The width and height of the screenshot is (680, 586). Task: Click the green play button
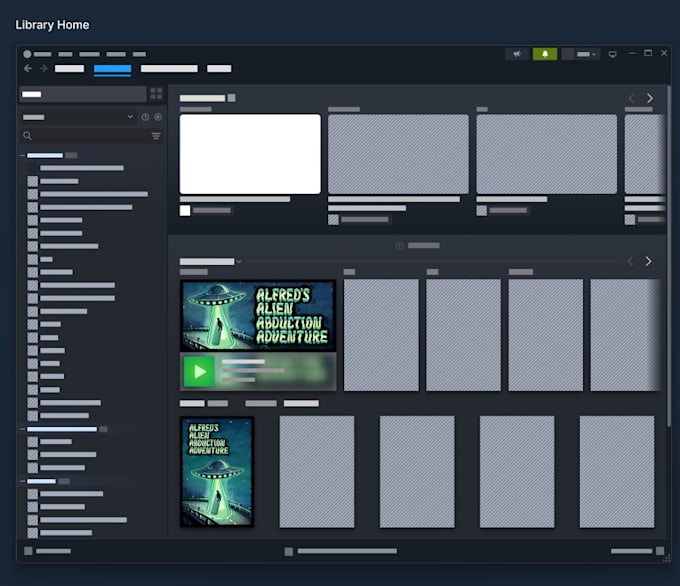coord(199,371)
